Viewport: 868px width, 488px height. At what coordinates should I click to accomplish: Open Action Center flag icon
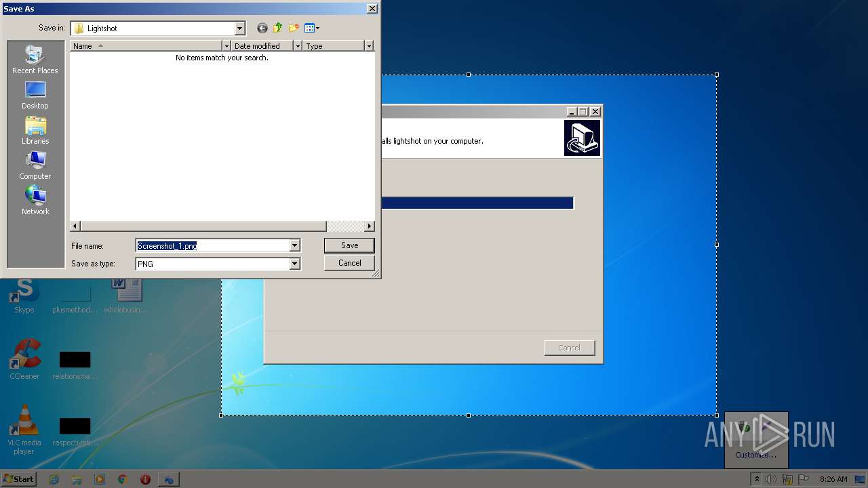pos(802,479)
